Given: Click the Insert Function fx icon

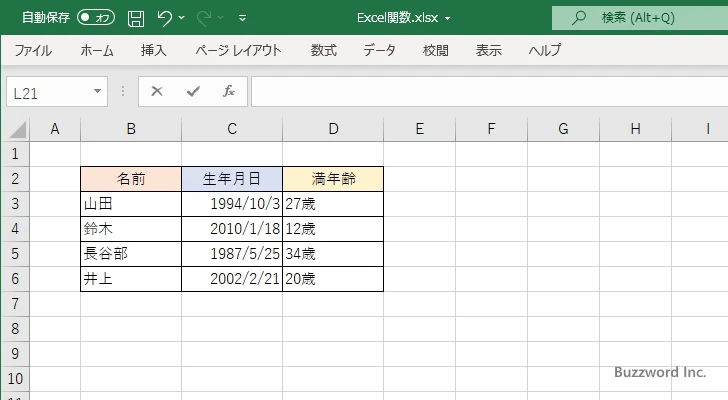Looking at the screenshot, I should point(228,91).
